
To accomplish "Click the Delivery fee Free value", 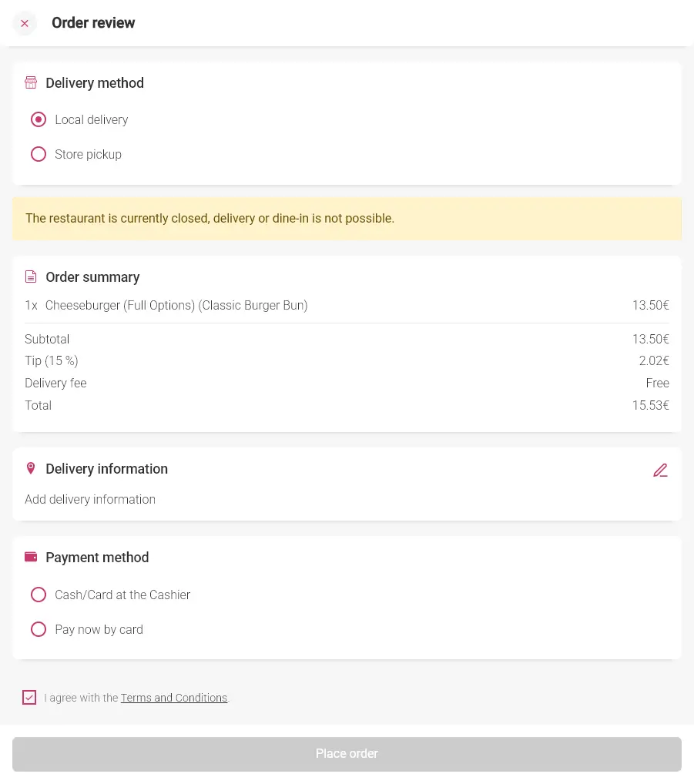I will click(657, 384).
